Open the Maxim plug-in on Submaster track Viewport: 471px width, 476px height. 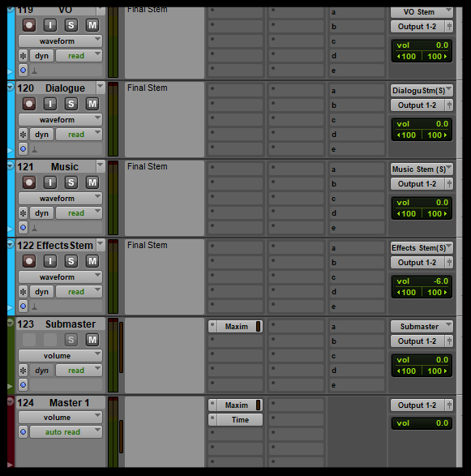tap(237, 326)
